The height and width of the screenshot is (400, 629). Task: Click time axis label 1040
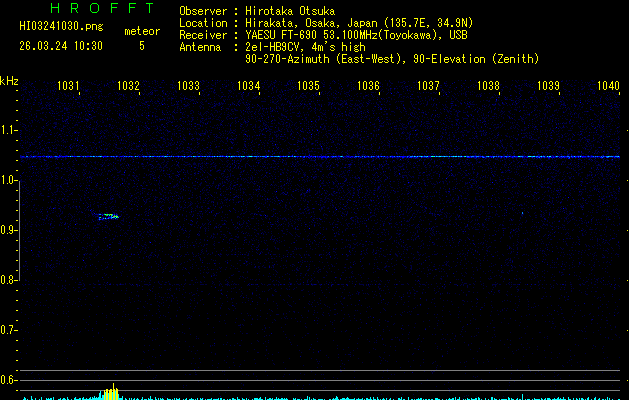608,85
